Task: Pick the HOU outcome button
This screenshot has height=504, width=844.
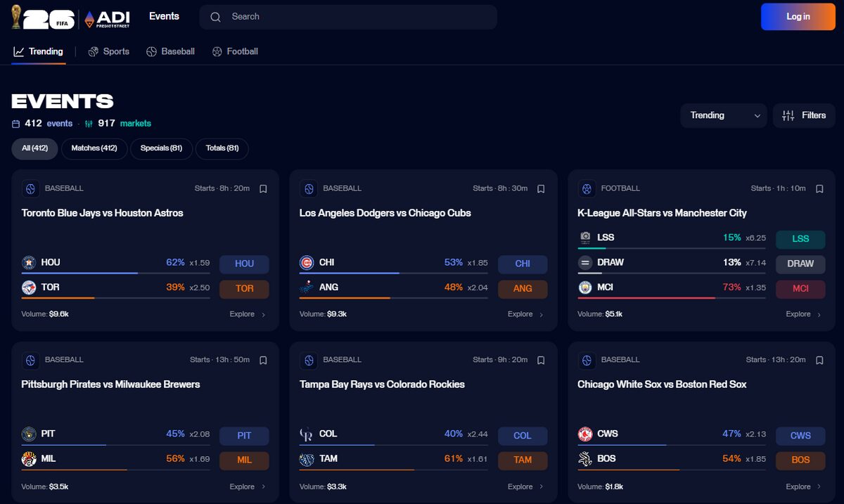Action: [x=244, y=264]
